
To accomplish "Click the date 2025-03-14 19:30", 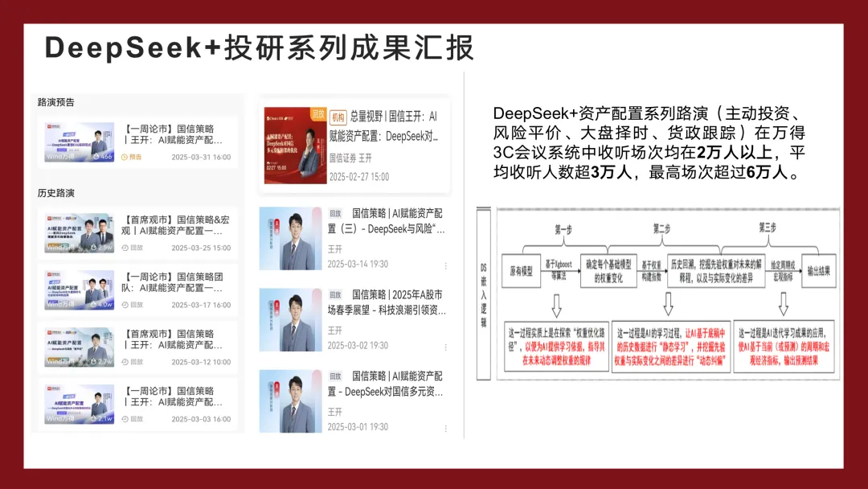I will point(358,264).
